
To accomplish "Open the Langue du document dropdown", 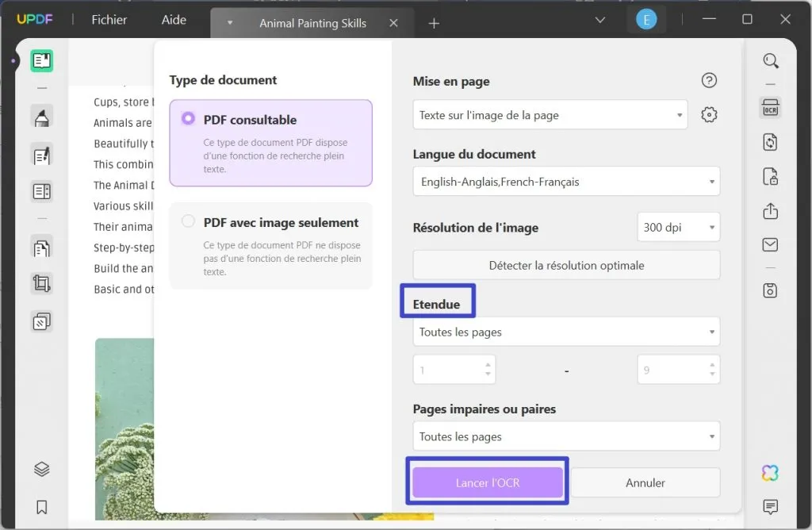I will pyautogui.click(x=565, y=181).
